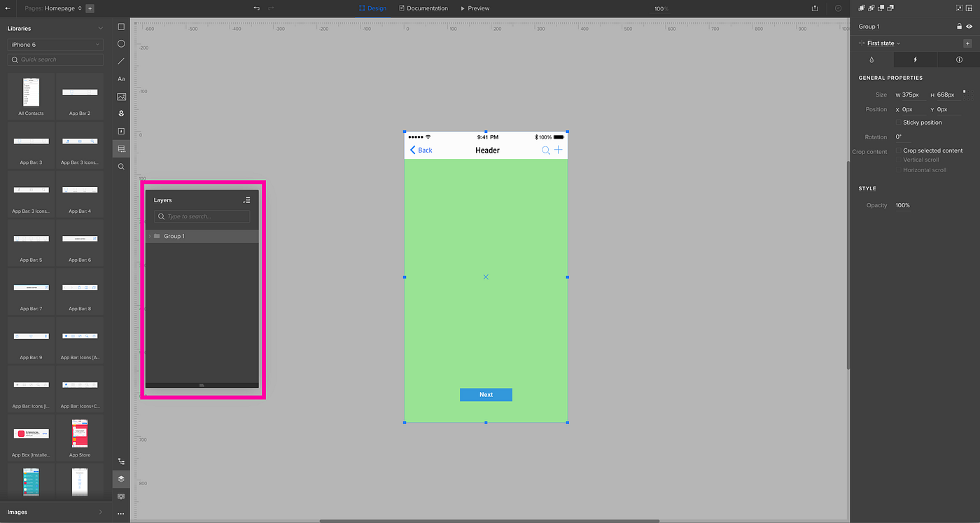Image resolution: width=980 pixels, height=523 pixels.
Task: Open the Preview mode
Action: pyautogui.click(x=475, y=8)
